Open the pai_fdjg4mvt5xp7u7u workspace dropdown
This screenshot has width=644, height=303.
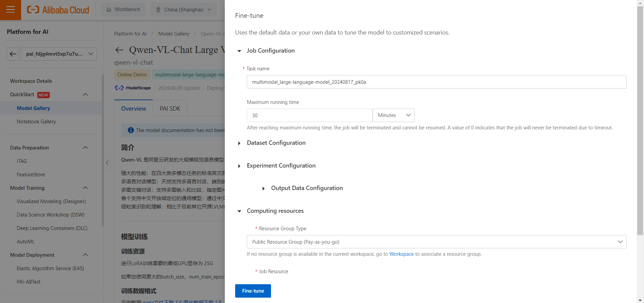(59, 54)
